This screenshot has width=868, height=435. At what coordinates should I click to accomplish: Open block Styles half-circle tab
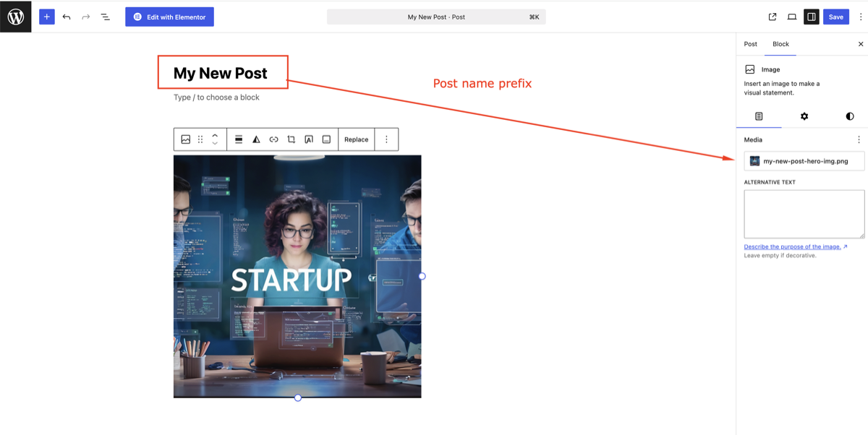pyautogui.click(x=850, y=116)
